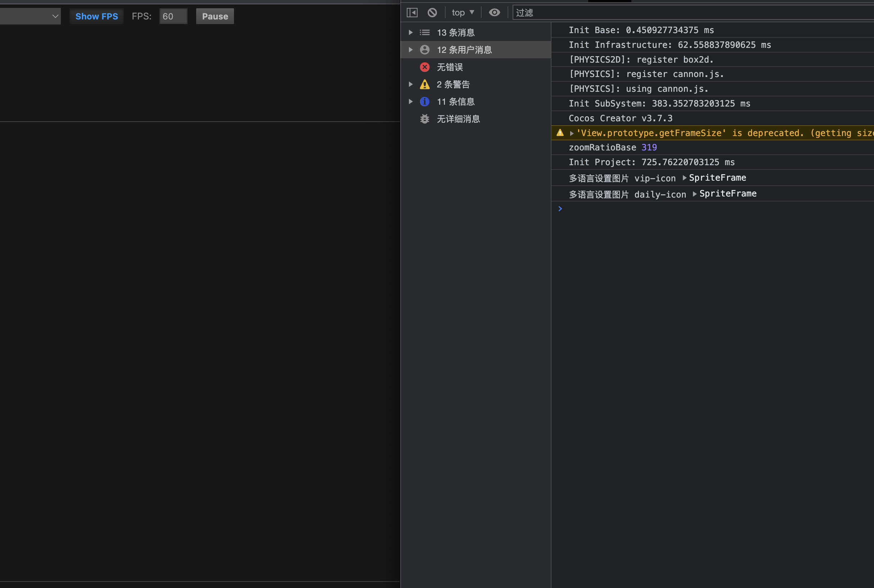Clear the console with the ban icon
Viewport: 874px width, 588px height.
click(x=432, y=13)
